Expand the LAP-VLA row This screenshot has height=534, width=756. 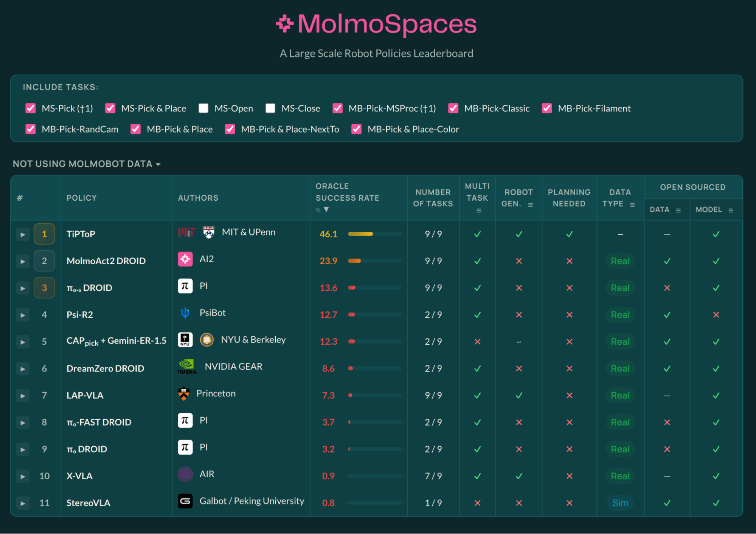click(23, 396)
